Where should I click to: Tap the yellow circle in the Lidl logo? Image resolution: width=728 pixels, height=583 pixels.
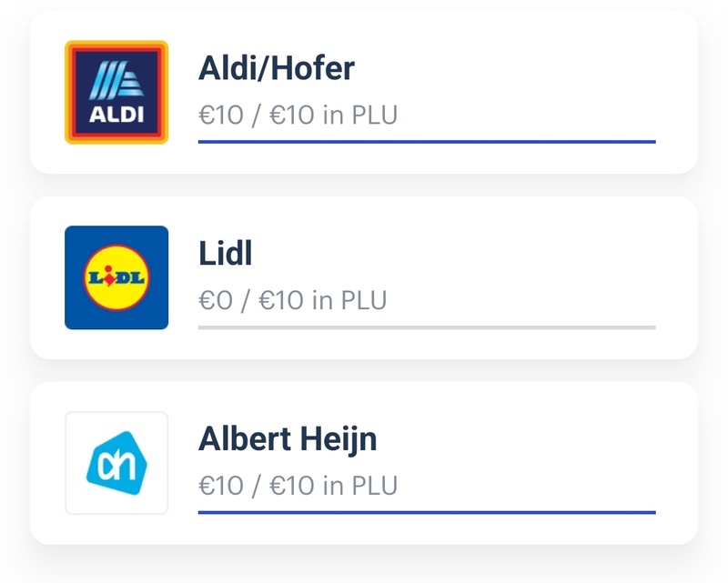[x=116, y=277]
